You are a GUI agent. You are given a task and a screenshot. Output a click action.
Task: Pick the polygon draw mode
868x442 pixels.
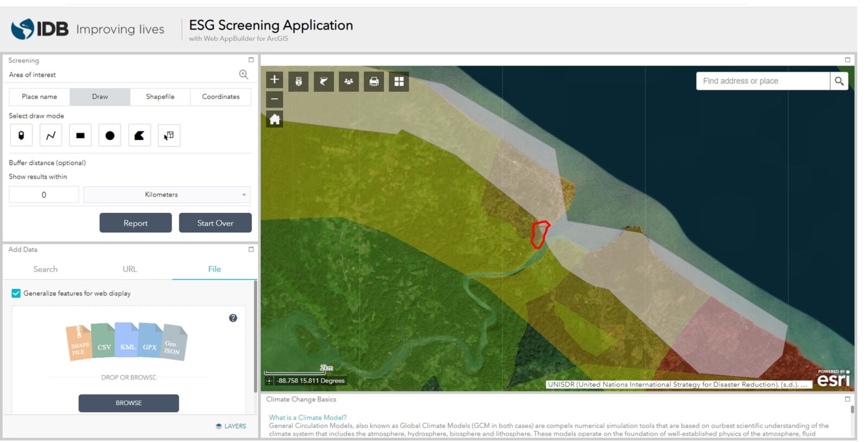pyautogui.click(x=139, y=135)
